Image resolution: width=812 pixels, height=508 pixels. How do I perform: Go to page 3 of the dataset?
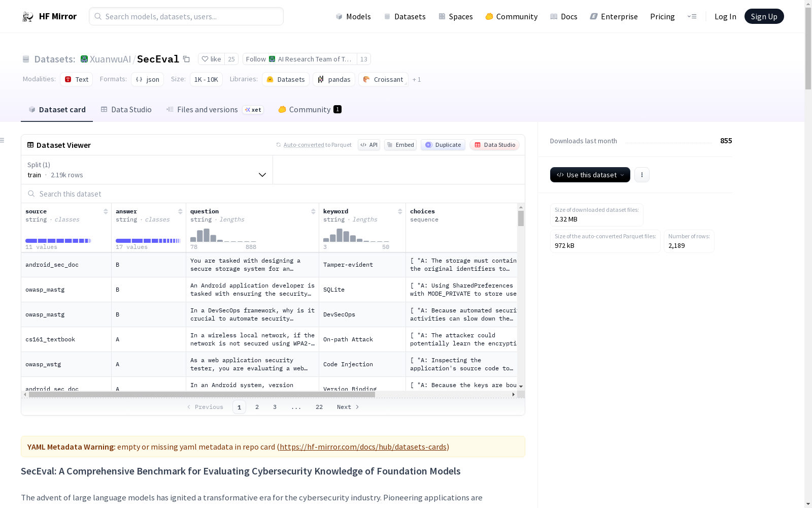click(x=275, y=407)
